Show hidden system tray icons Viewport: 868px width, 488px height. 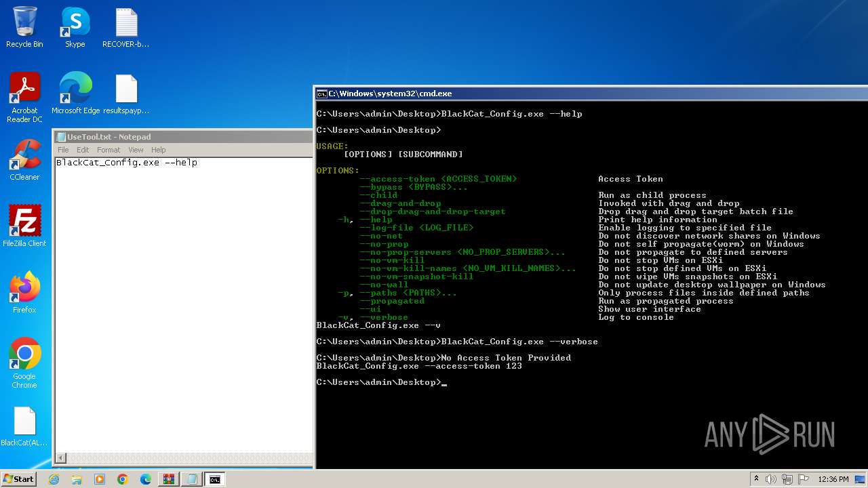pos(756,479)
